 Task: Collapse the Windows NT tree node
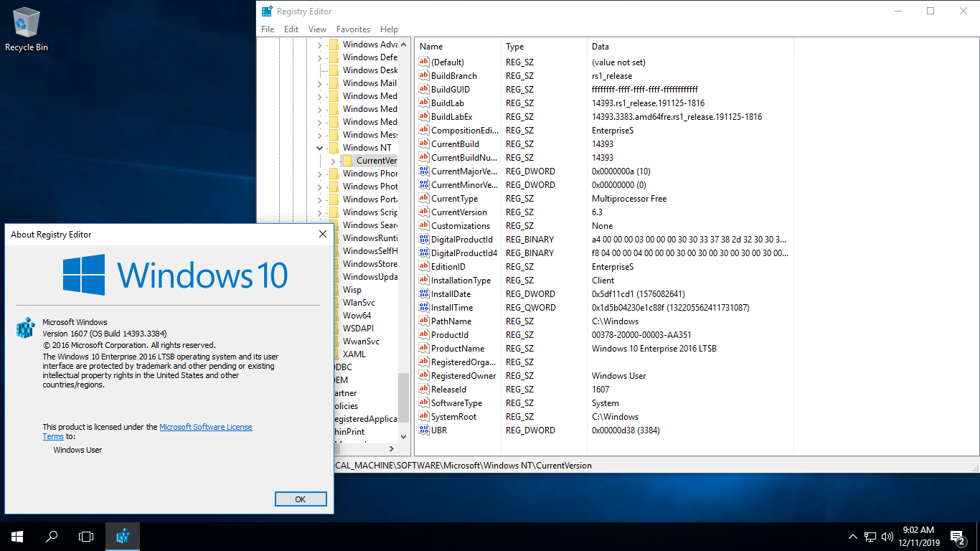pos(320,148)
